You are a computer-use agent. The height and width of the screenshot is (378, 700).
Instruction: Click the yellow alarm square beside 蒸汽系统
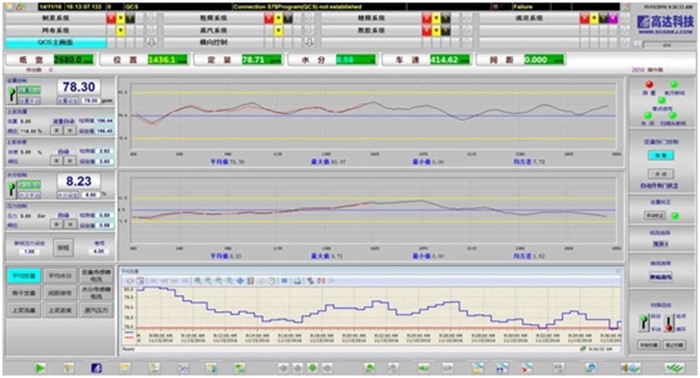(278, 30)
